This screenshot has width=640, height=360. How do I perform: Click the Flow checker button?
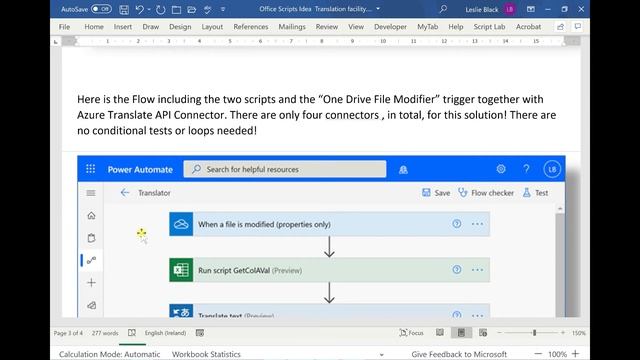(486, 193)
